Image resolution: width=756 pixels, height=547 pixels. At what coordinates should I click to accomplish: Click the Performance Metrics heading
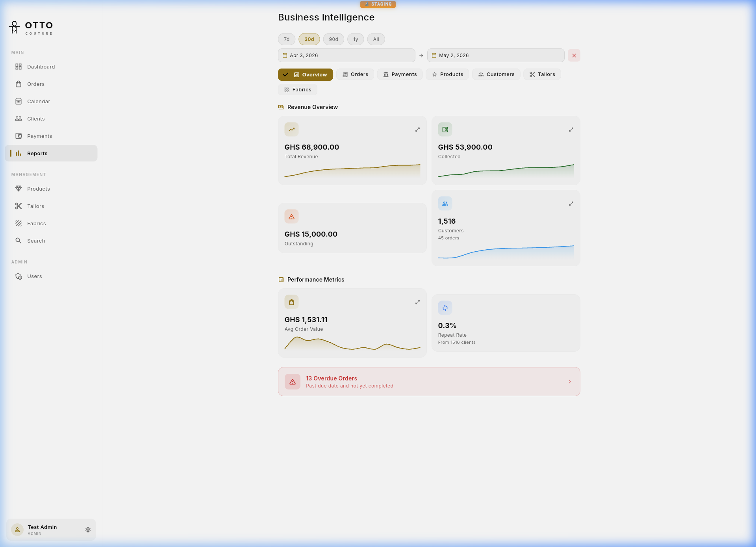coord(315,280)
